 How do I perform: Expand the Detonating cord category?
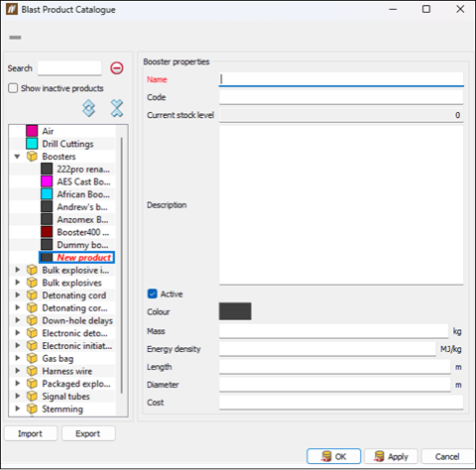(x=18, y=295)
